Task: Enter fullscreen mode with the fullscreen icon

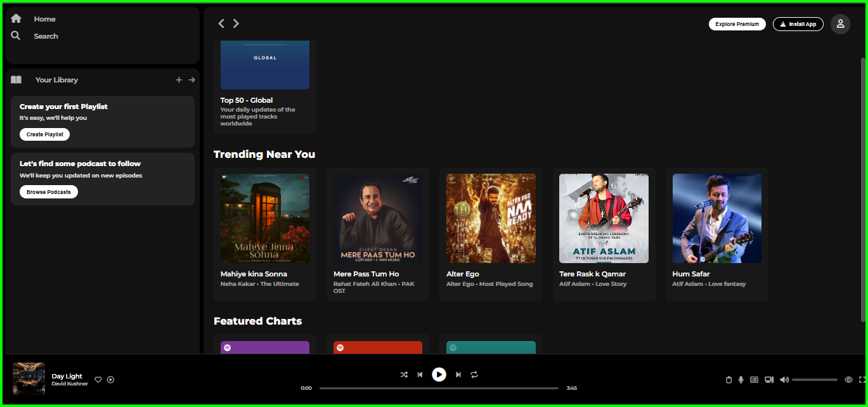Action: [x=862, y=379]
